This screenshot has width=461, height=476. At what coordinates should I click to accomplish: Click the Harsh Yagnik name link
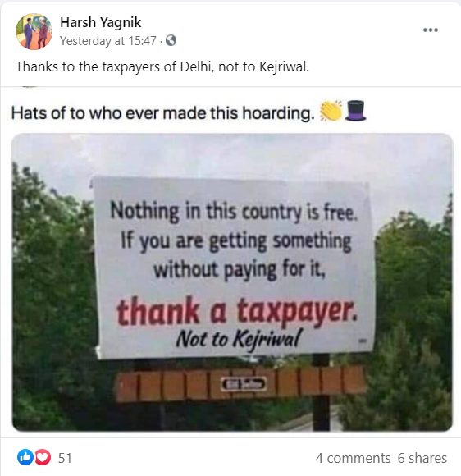[100, 22]
